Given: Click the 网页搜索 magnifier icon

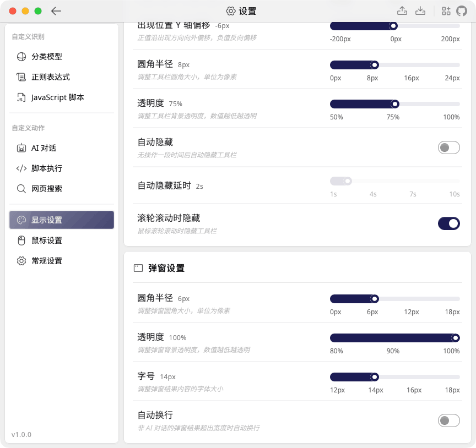Looking at the screenshot, I should (x=21, y=189).
